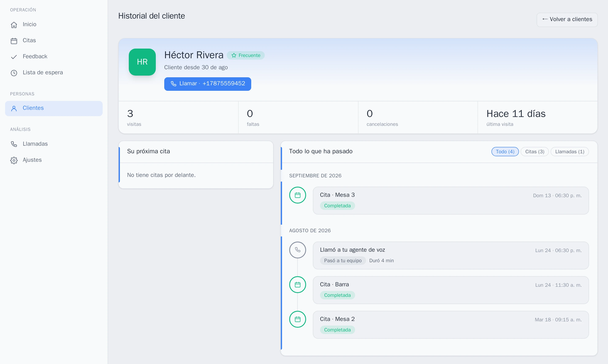Screen dimensions: 608x364
Task: Go back with Volver a clientes
Action: pyautogui.click(x=567, y=20)
